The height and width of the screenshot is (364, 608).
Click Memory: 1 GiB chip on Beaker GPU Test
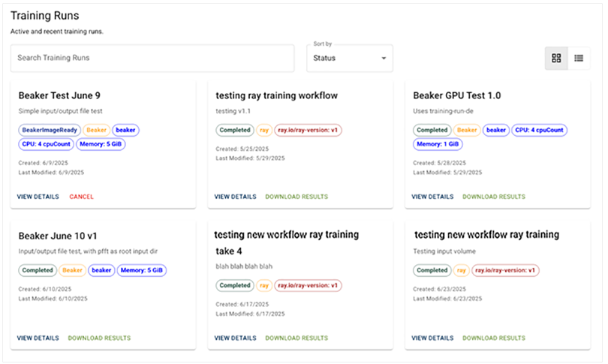click(439, 144)
